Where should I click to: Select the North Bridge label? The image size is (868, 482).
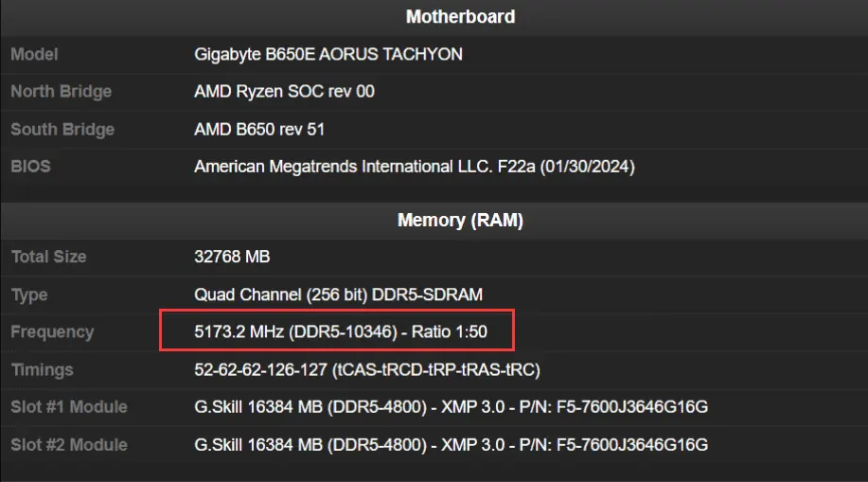coord(61,92)
